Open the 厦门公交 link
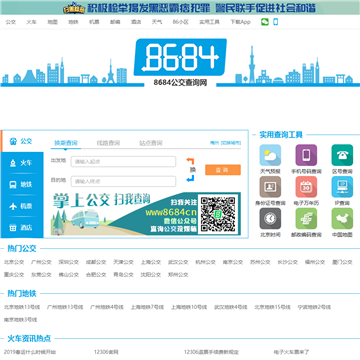 pos(342,262)
